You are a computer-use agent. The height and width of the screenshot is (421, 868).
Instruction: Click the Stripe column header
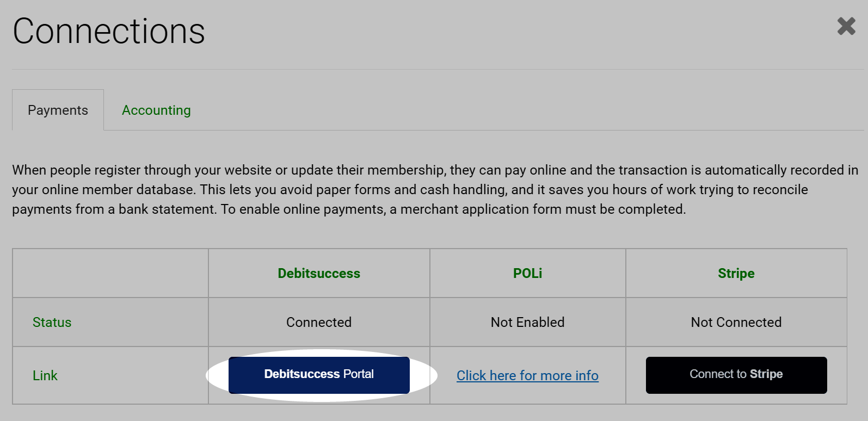tap(736, 273)
